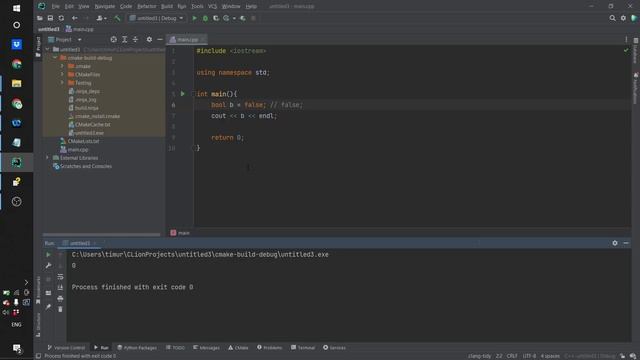The width and height of the screenshot is (640, 360).
Task: Open the Build menu
Action: point(167,6)
